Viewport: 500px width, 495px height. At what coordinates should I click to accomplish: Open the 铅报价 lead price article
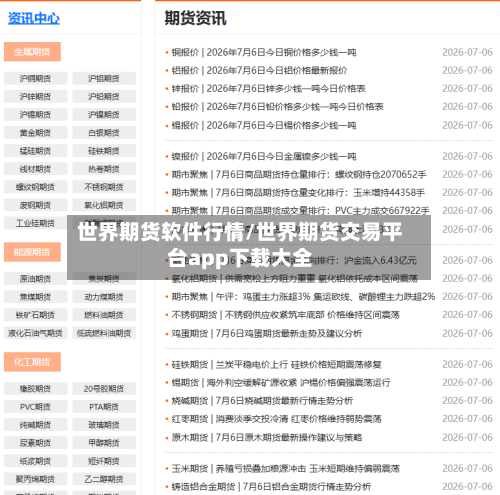pyautogui.click(x=277, y=106)
